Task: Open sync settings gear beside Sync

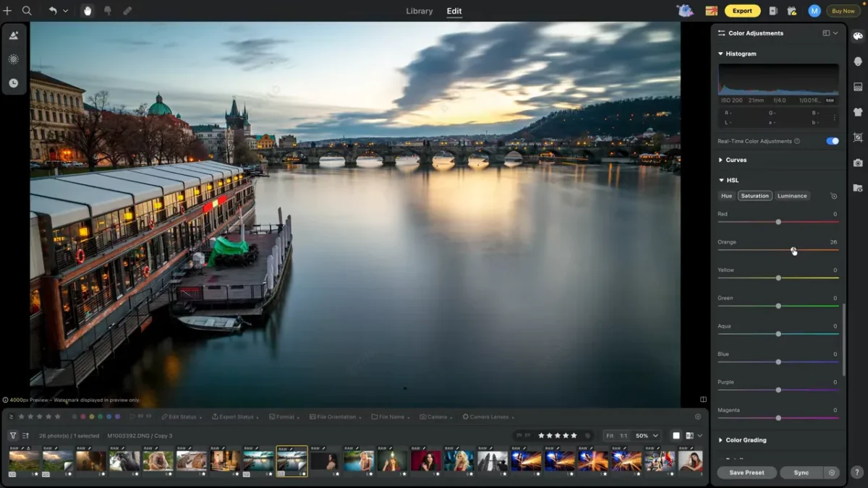Action: 832,473
